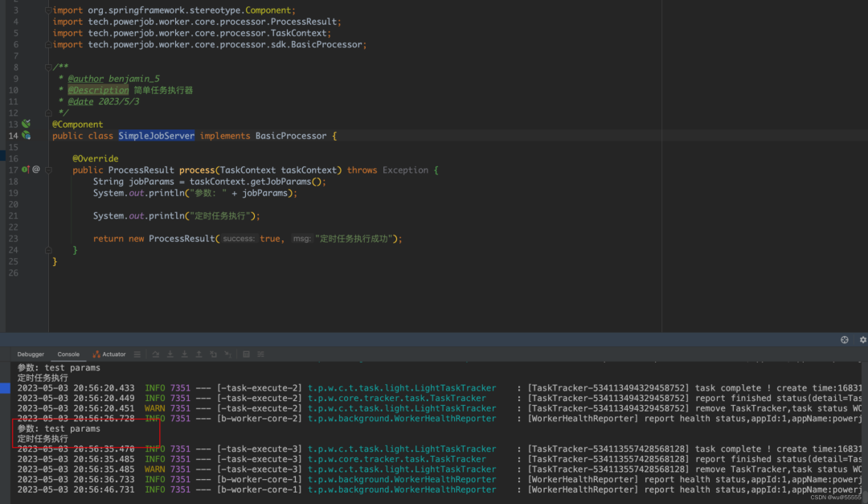Screen dimensions: 868x504
Task: Click getJobParams call on line 18
Action: click(x=280, y=182)
